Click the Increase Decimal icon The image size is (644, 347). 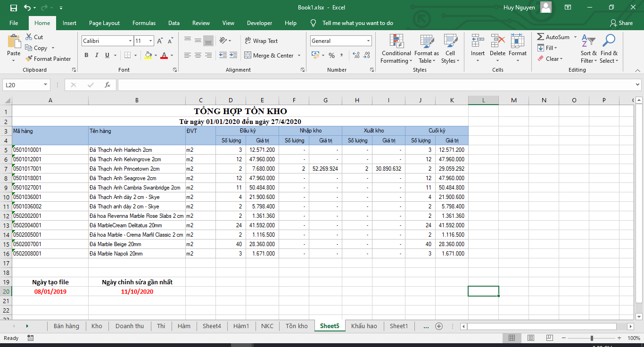(x=355, y=56)
